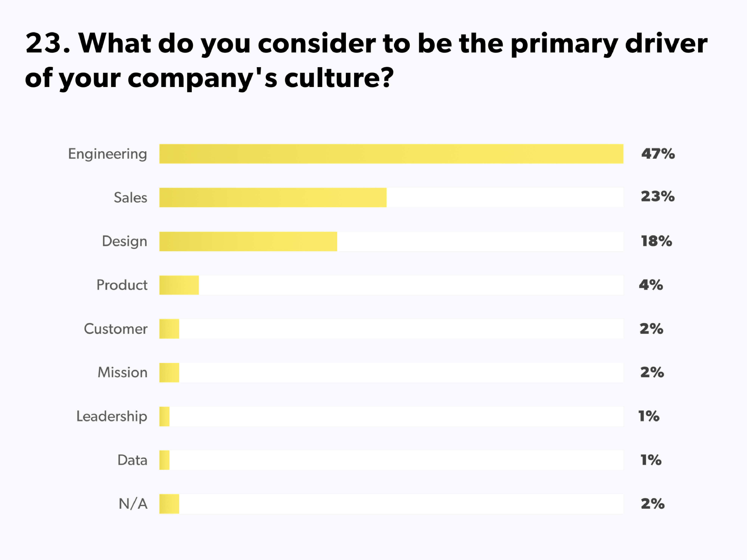Select the Data category label

point(132,460)
